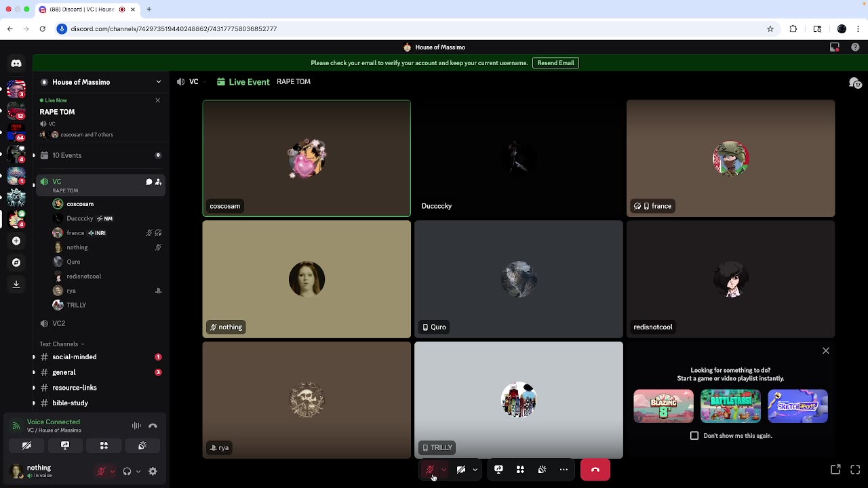Image resolution: width=868 pixels, height=488 pixels.
Task: Check Don't show me this again box
Action: pyautogui.click(x=694, y=436)
